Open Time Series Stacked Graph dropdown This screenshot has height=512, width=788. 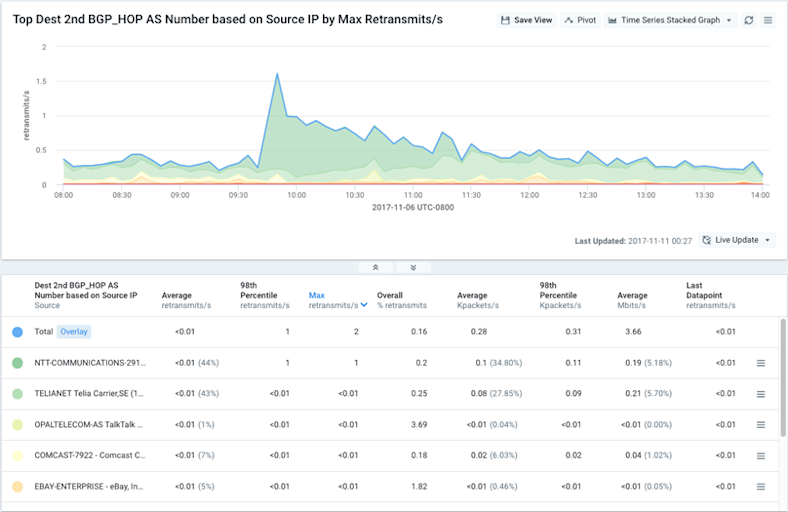[x=670, y=20]
